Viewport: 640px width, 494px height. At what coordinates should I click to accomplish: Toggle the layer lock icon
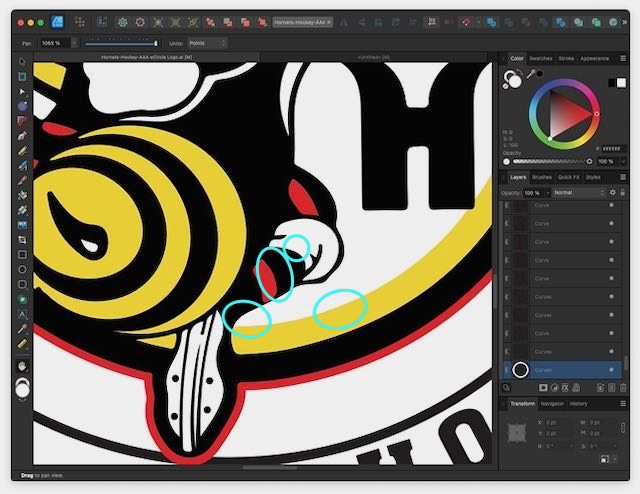622,192
